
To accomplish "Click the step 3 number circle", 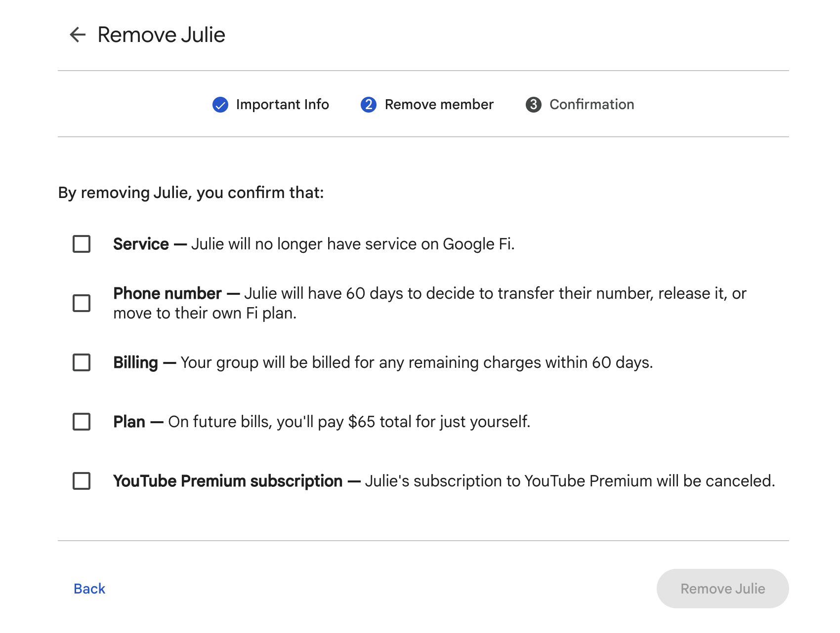I will 533,105.
